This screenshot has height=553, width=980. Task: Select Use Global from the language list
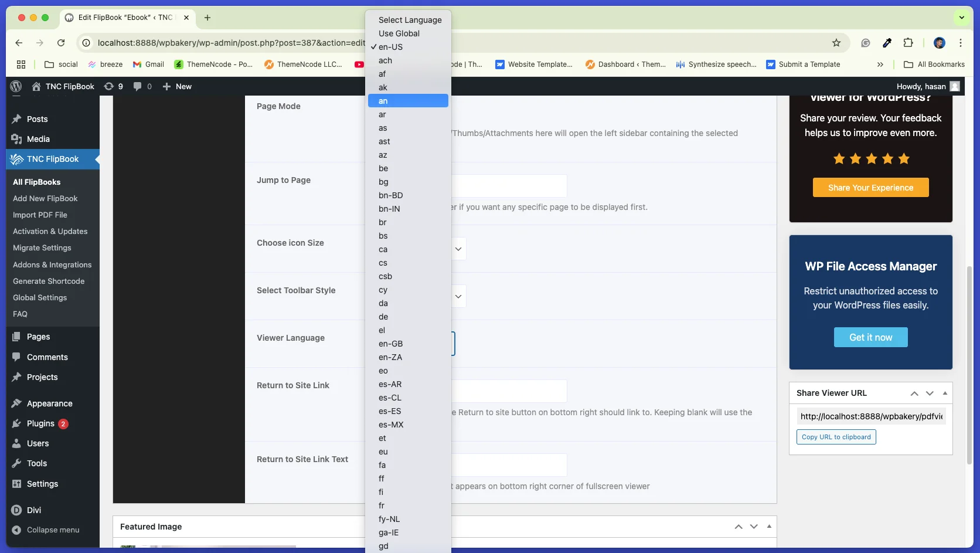pyautogui.click(x=399, y=33)
